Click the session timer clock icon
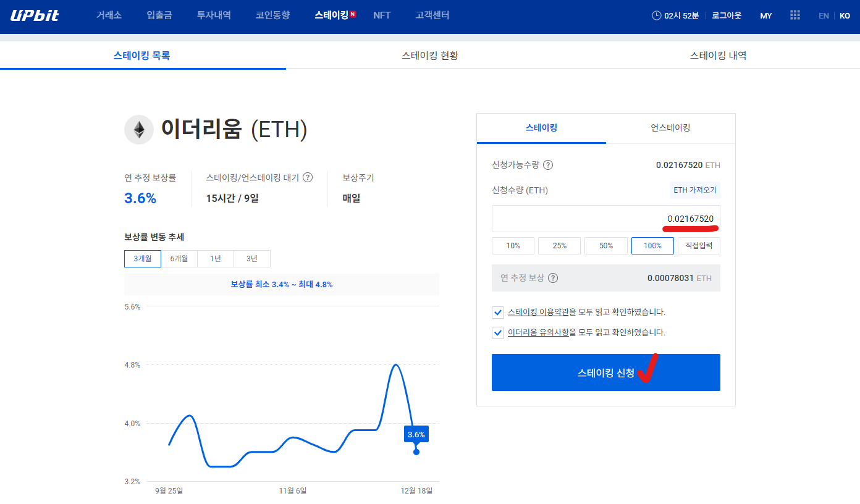This screenshot has width=860, height=504. pos(657,15)
